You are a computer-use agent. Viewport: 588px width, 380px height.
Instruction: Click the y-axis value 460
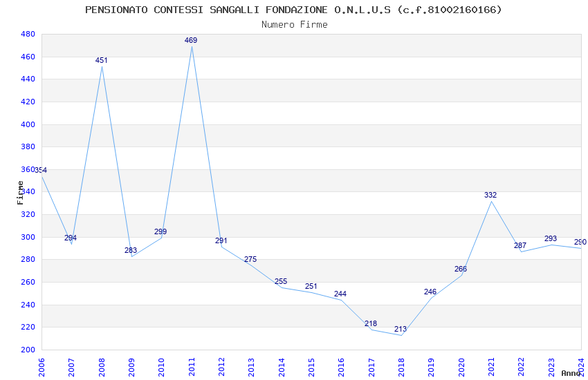click(28, 57)
